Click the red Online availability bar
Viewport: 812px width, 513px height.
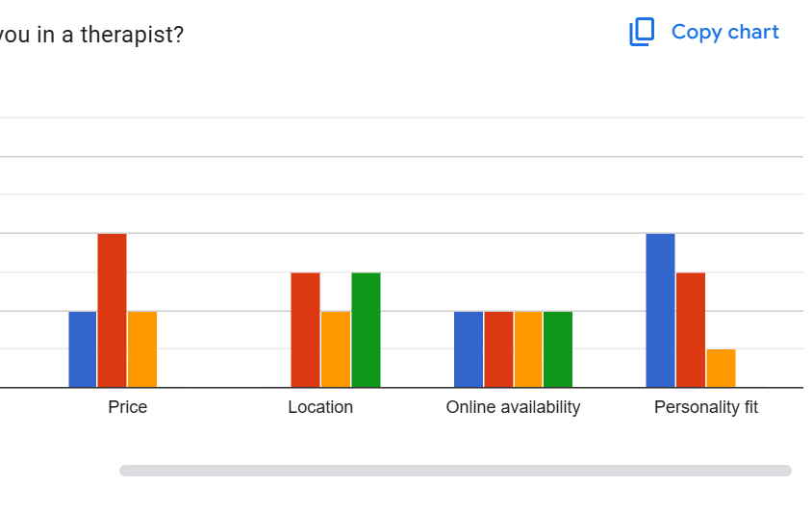[498, 349]
